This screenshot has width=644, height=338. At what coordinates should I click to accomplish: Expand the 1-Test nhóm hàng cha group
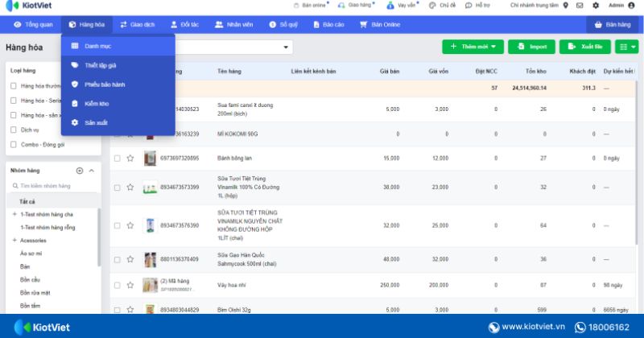(x=14, y=214)
